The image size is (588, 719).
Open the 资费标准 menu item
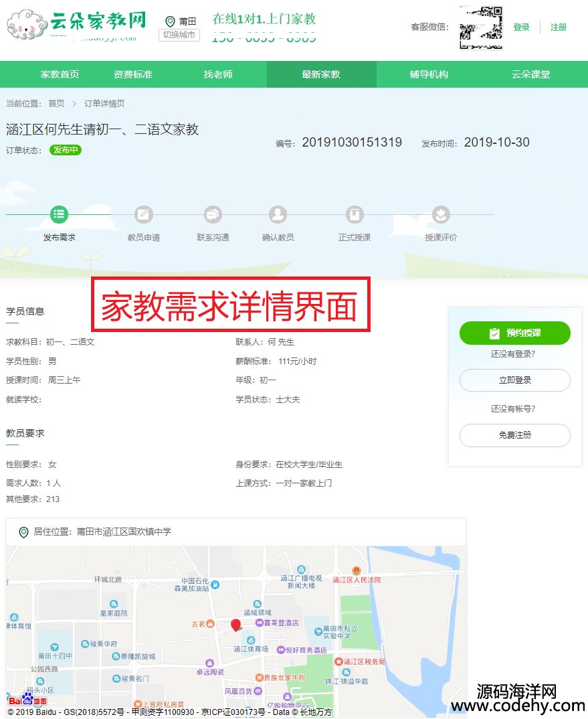[x=133, y=74]
